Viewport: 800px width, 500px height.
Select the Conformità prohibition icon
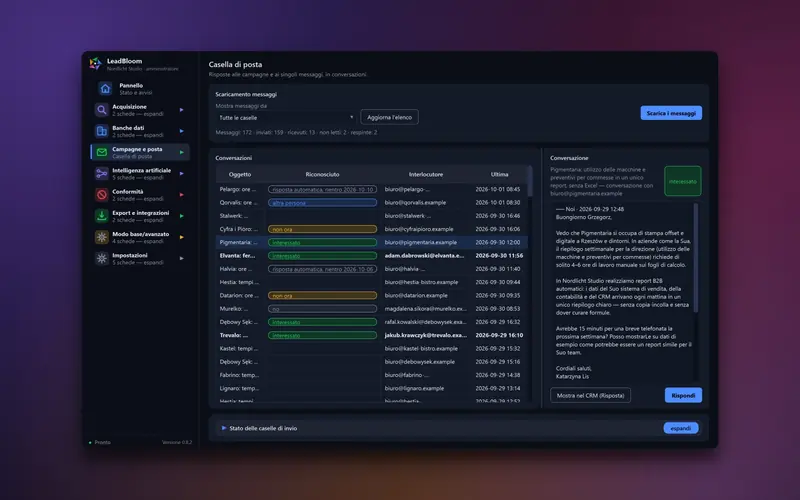(102, 194)
